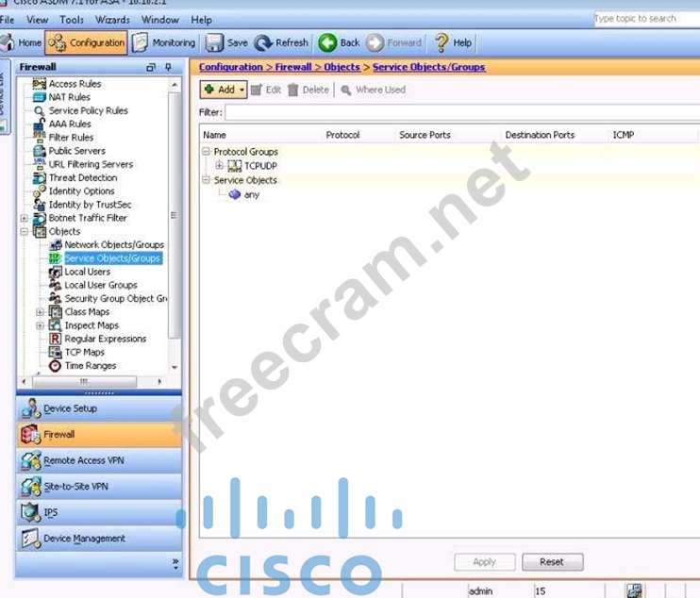Select NAT Rules in Firewall tree
The height and width of the screenshot is (598, 700).
[69, 97]
